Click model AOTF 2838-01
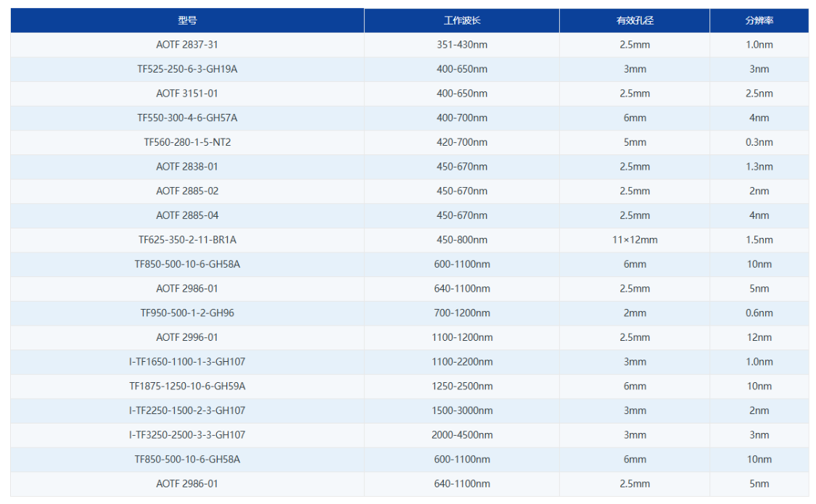This screenshot has width=816, height=504. (187, 167)
